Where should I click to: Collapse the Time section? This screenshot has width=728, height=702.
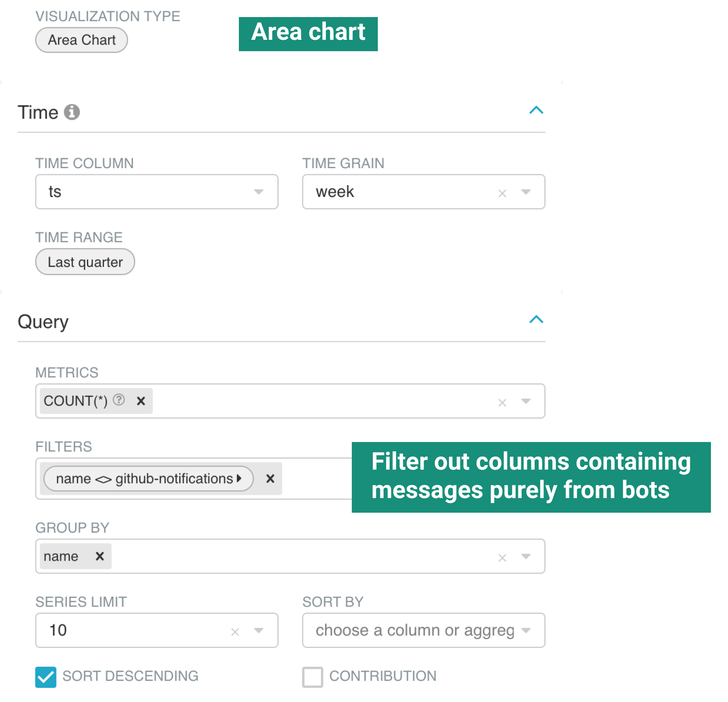(x=536, y=110)
